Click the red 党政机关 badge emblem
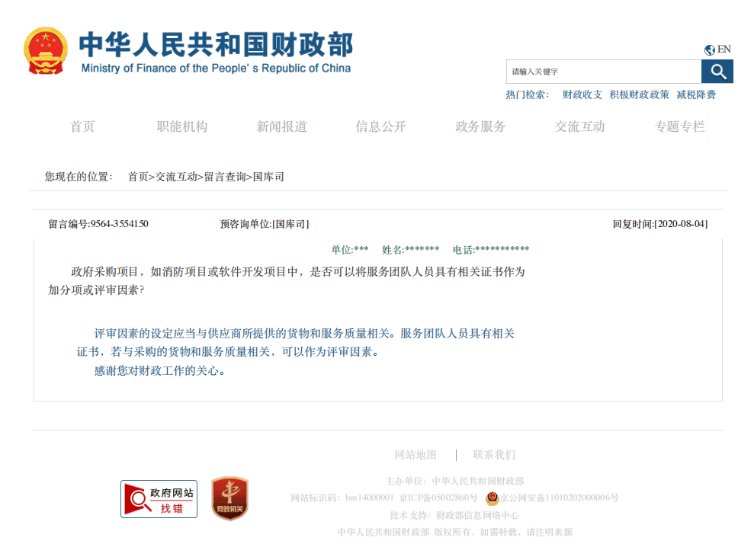This screenshot has width=754, height=560. pyautogui.click(x=229, y=498)
